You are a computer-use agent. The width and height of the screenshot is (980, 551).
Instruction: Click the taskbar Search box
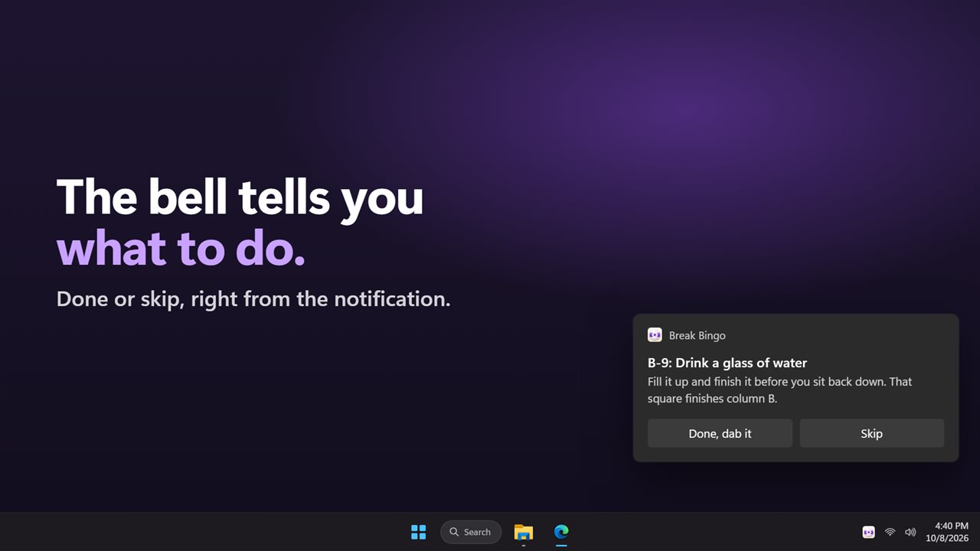pyautogui.click(x=471, y=532)
